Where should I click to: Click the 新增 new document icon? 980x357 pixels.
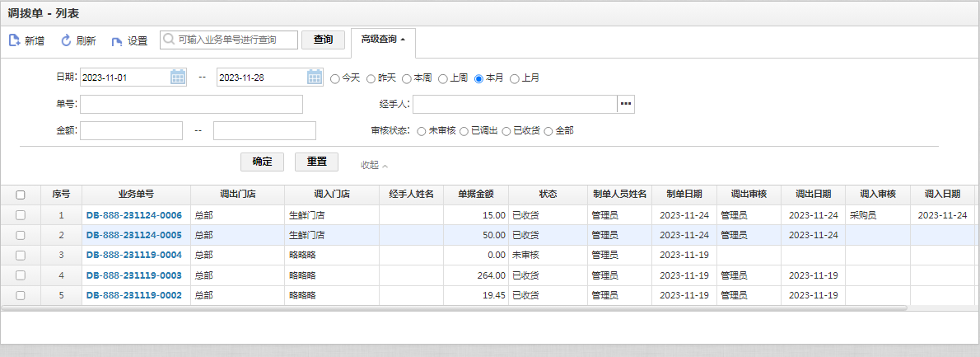14,40
